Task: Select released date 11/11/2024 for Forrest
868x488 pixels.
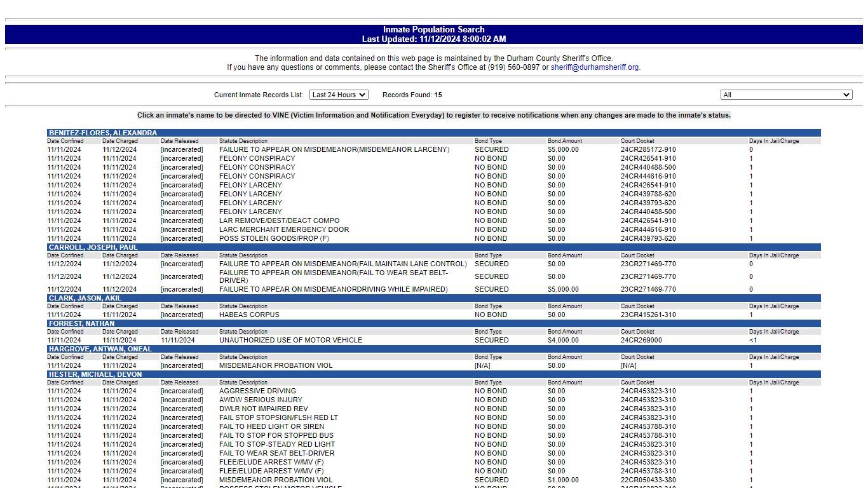Action: pos(179,341)
